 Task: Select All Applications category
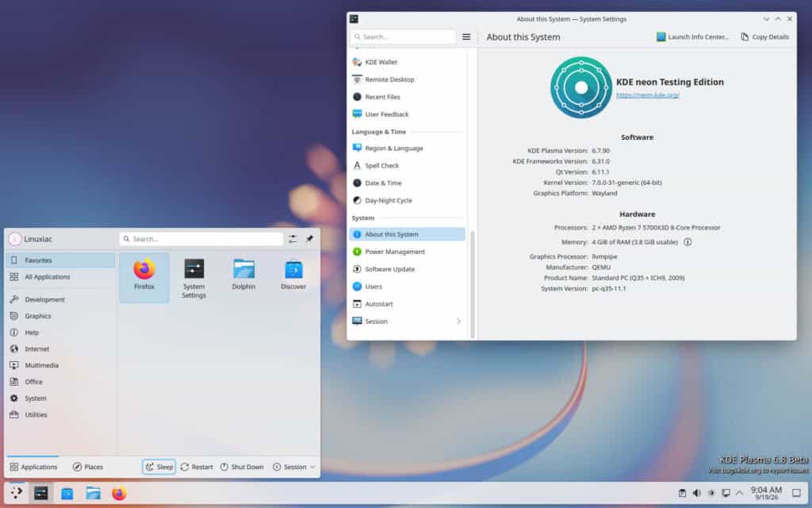(x=60, y=277)
